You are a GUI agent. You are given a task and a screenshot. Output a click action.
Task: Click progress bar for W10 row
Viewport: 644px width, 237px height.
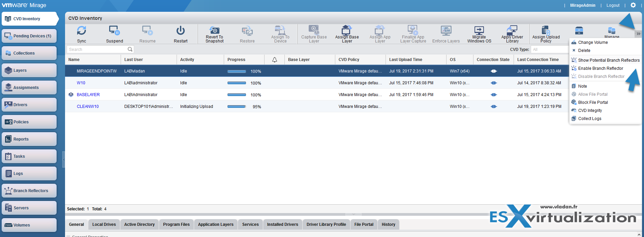[x=237, y=83]
